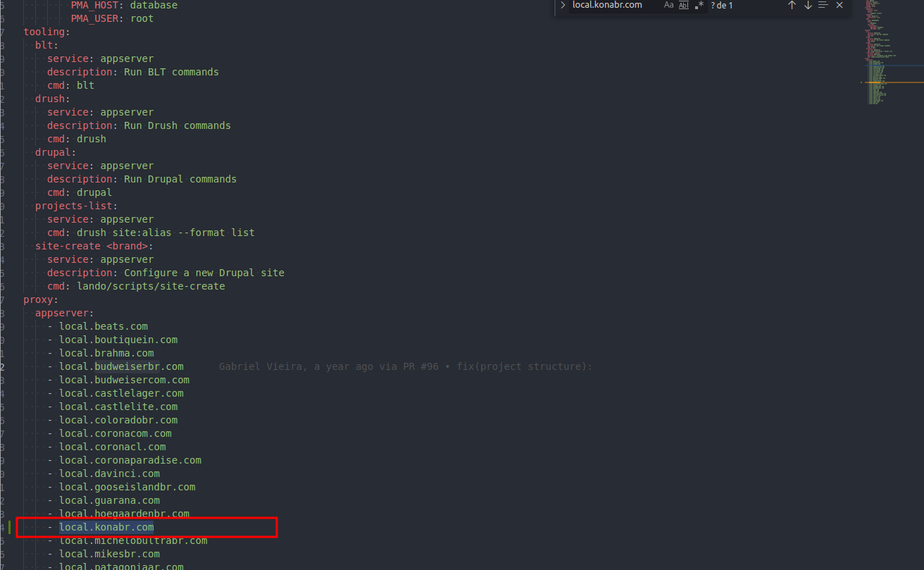Click the find input containing local.konabr.com

[614, 5]
